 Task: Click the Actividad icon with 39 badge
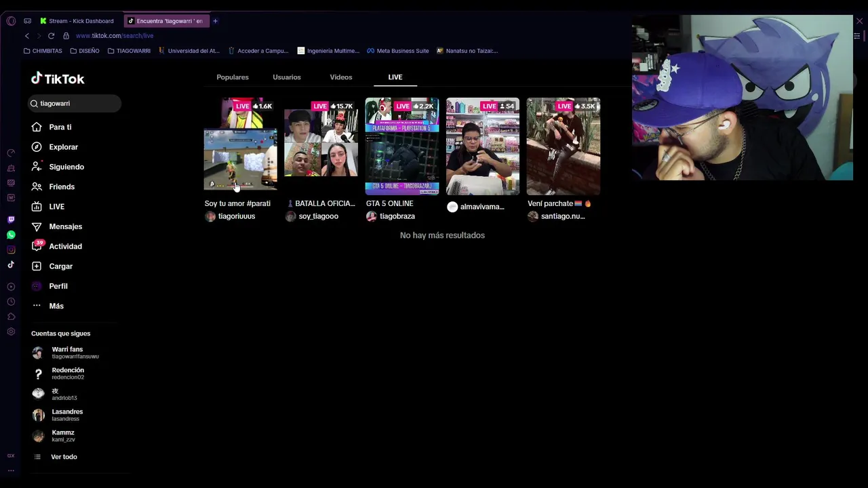(x=37, y=246)
